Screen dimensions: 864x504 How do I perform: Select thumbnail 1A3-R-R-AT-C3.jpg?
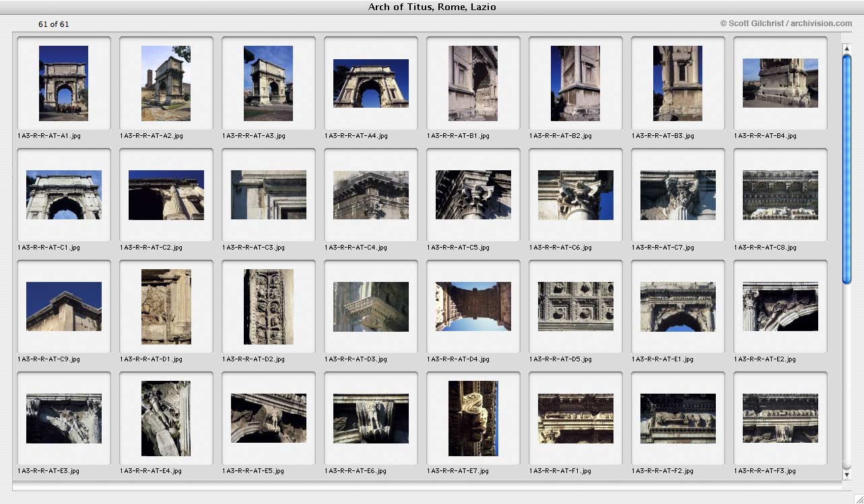269,195
